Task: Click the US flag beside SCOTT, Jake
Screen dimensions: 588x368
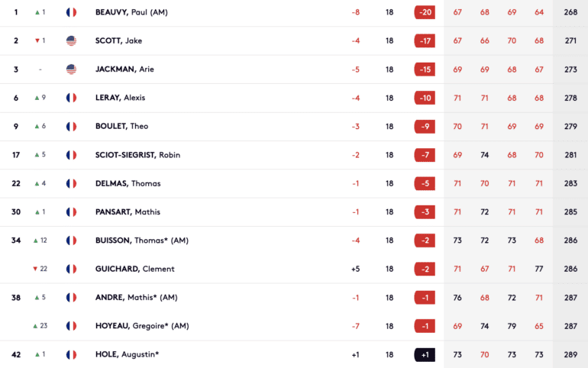Action: 71,41
